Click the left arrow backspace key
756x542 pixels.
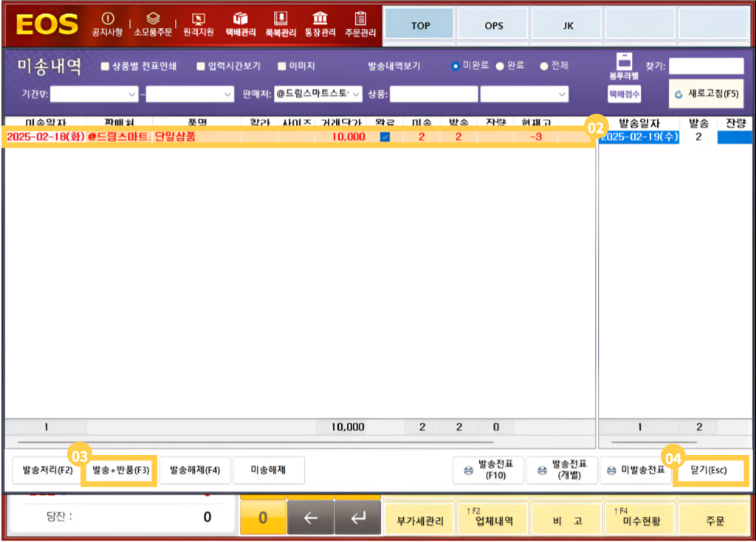(x=311, y=518)
